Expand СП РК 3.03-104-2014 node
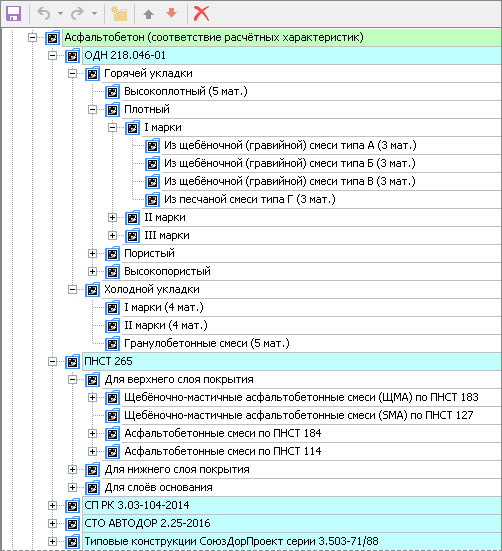Image resolution: width=502 pixels, height=551 pixels. coord(52,505)
